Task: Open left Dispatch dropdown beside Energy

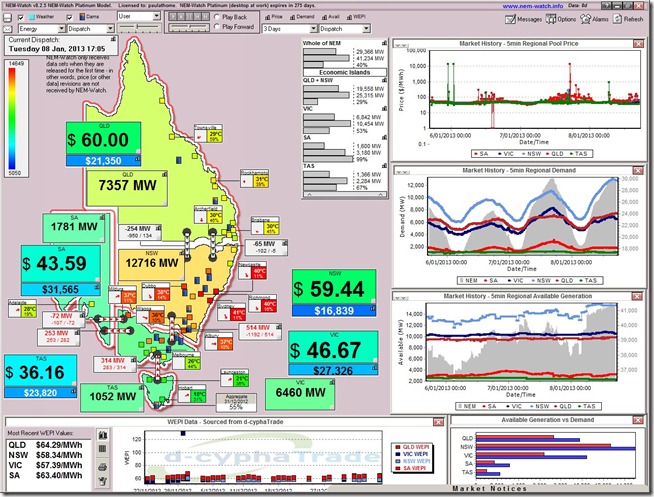Action: (91, 29)
